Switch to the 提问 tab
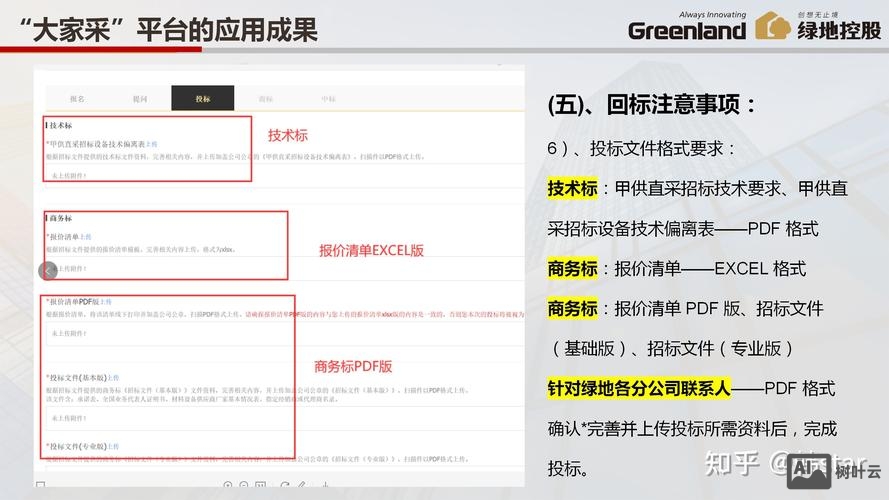Image resolution: width=889 pixels, height=500 pixels. (x=140, y=99)
